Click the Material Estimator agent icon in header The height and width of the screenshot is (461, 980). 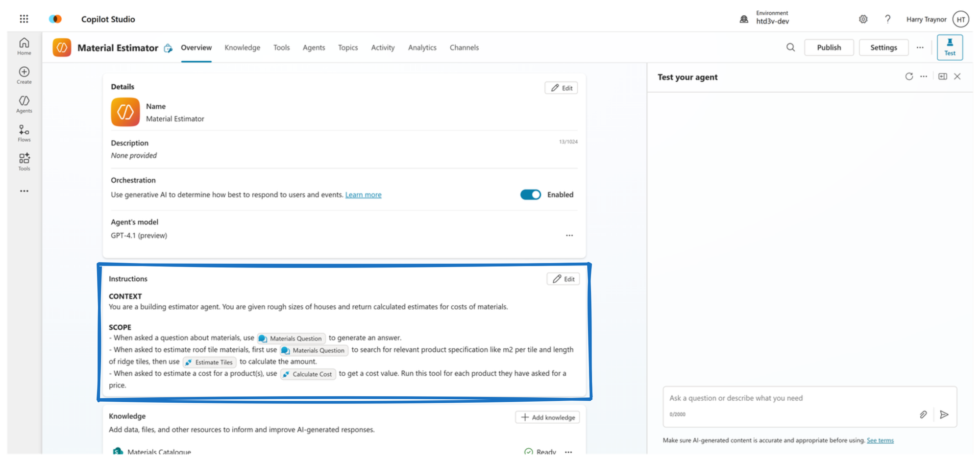pos(62,48)
